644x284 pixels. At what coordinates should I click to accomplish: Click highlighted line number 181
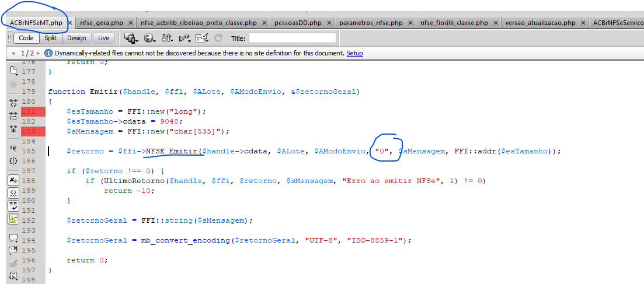tap(29, 111)
